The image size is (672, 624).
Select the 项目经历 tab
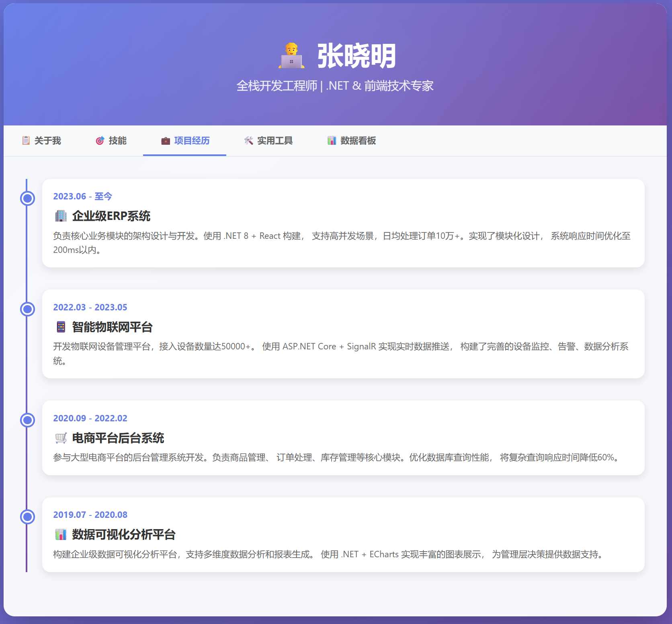click(x=185, y=141)
